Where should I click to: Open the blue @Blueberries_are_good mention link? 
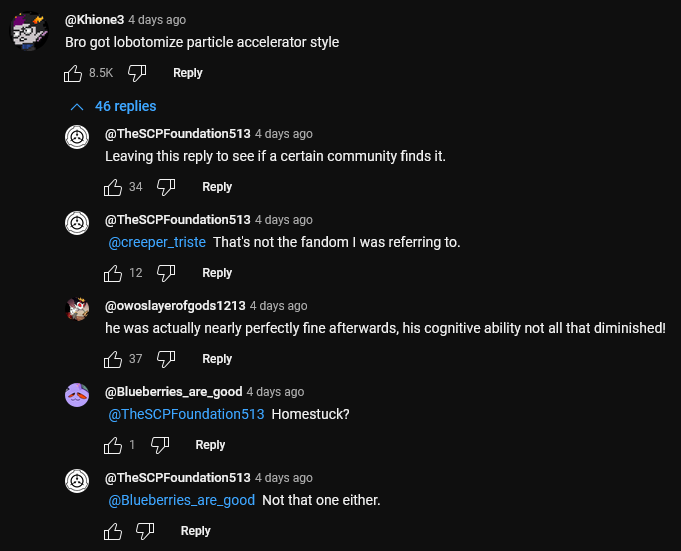click(x=181, y=500)
